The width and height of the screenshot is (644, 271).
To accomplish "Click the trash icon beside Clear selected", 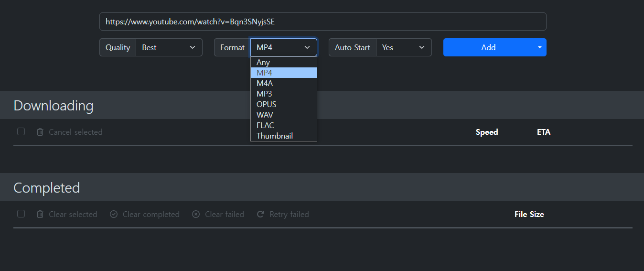I will [40, 214].
